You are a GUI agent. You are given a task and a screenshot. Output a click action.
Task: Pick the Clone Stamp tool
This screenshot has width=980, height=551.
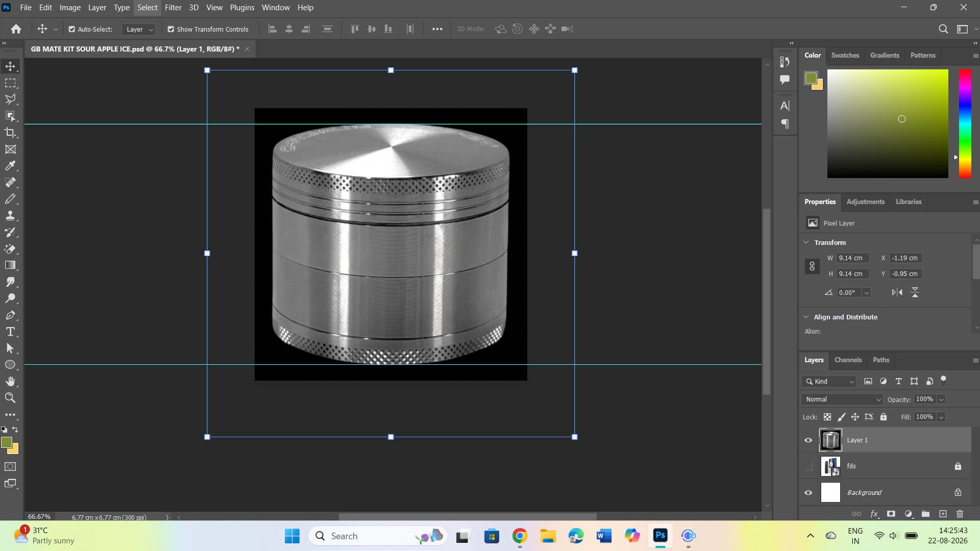point(10,215)
